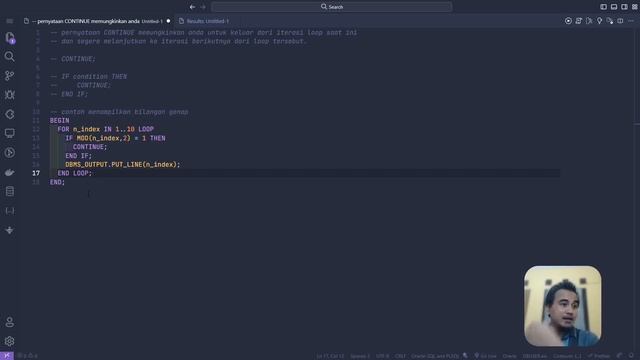Open the hamburger application menu

[x=10, y=21]
